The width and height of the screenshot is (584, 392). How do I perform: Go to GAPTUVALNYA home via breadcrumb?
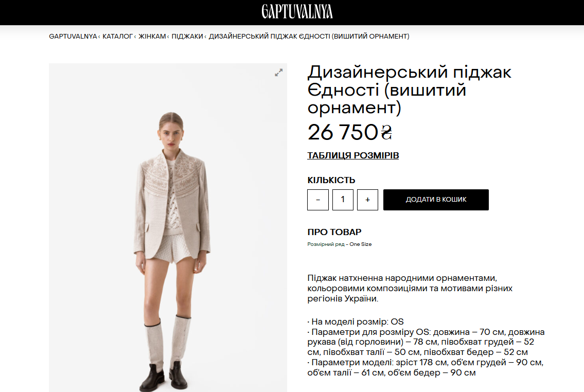click(73, 36)
